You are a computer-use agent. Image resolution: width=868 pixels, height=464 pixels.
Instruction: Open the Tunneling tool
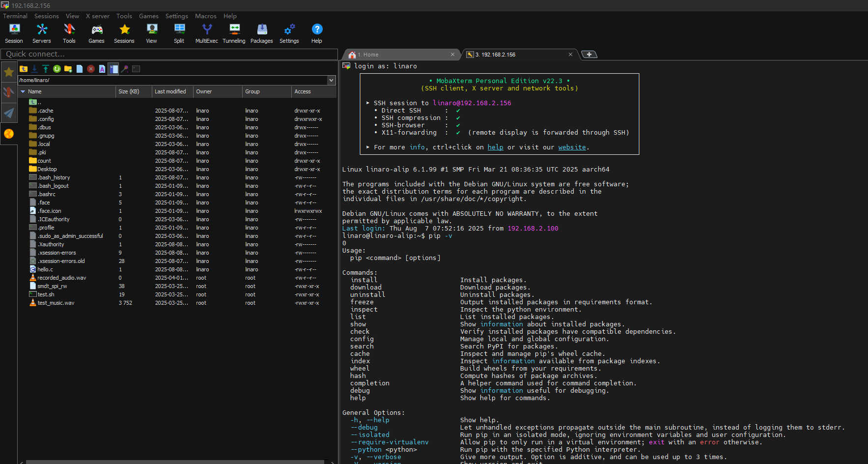234,33
